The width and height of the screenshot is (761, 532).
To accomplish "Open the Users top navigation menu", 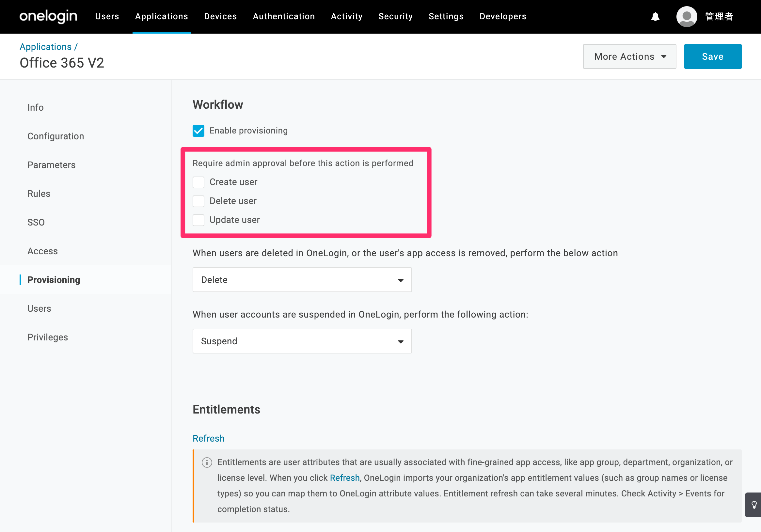I will [107, 16].
